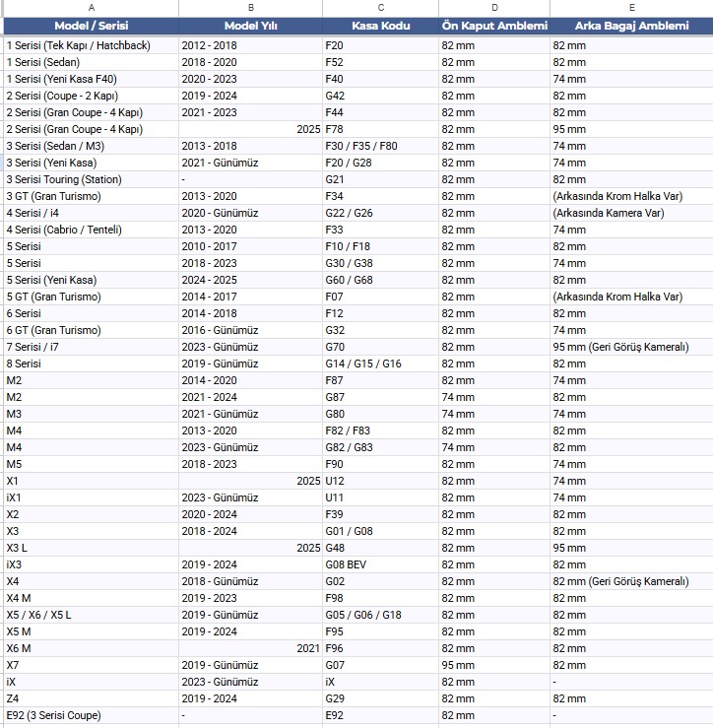Select cell 'G05 / G06 / G18'
Screen dimensions: 713x728
click(x=381, y=615)
